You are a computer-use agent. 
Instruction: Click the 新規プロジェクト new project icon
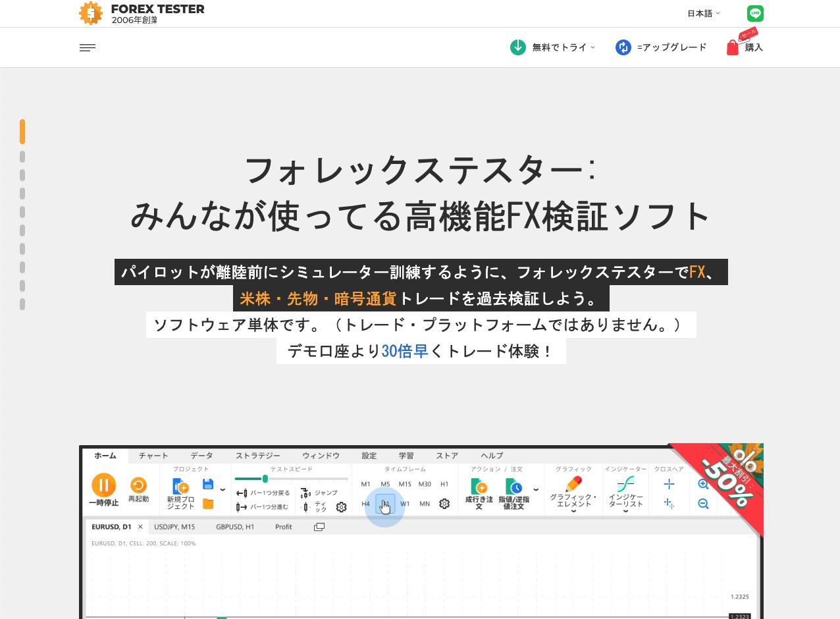pyautogui.click(x=180, y=487)
